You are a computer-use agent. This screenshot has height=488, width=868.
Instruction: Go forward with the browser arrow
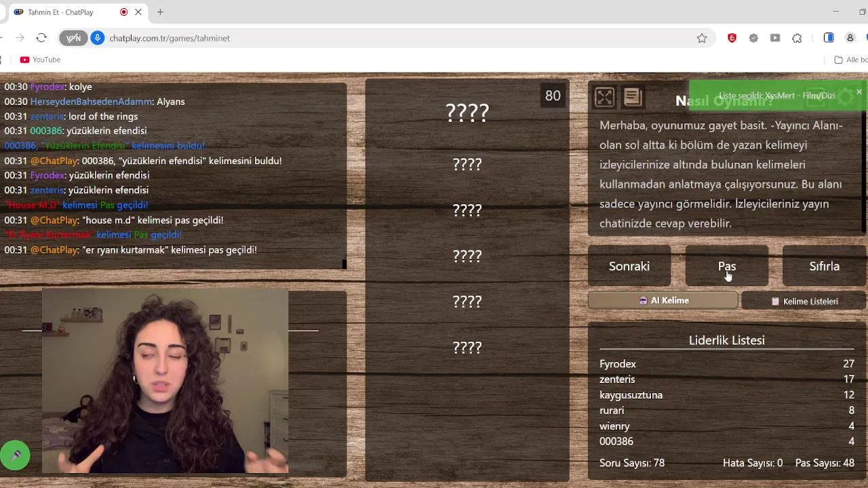(x=20, y=38)
